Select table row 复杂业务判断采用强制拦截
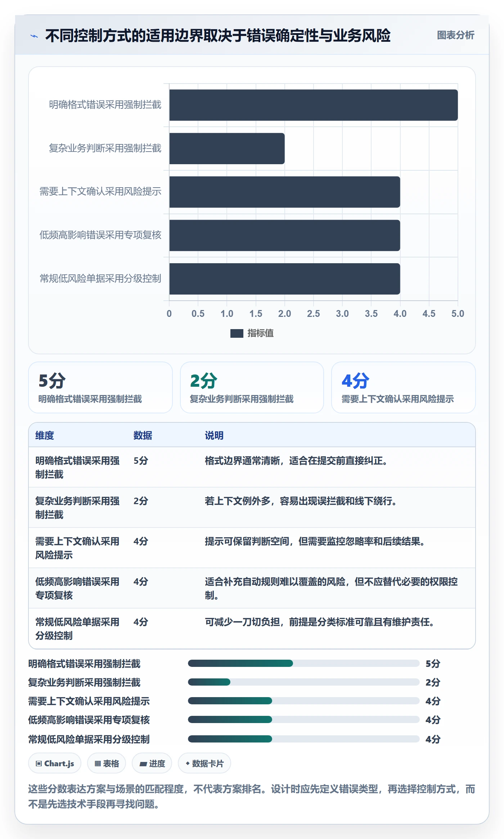This screenshot has height=839, width=504. pos(252,508)
